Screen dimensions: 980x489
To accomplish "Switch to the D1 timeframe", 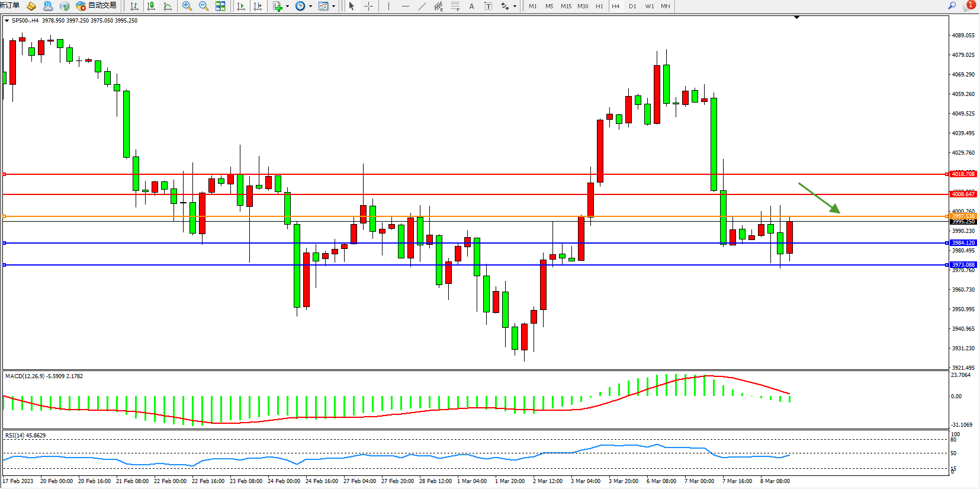I will click(632, 6).
